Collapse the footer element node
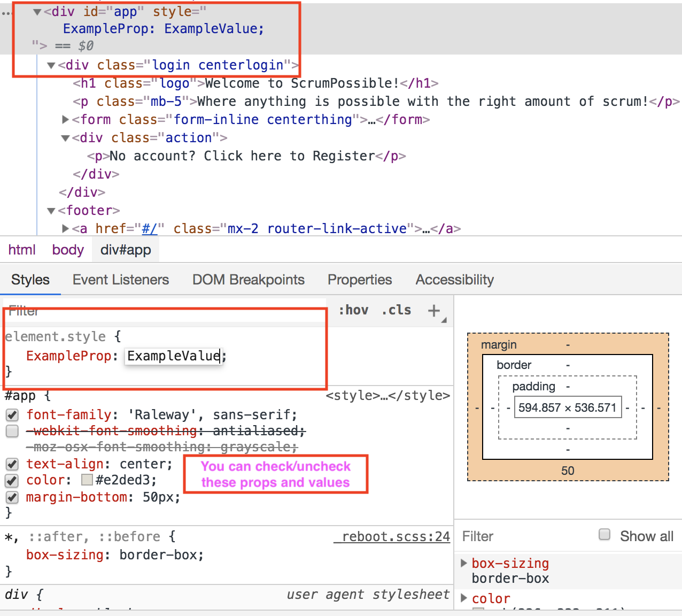The height and width of the screenshot is (616, 682). tap(51, 211)
